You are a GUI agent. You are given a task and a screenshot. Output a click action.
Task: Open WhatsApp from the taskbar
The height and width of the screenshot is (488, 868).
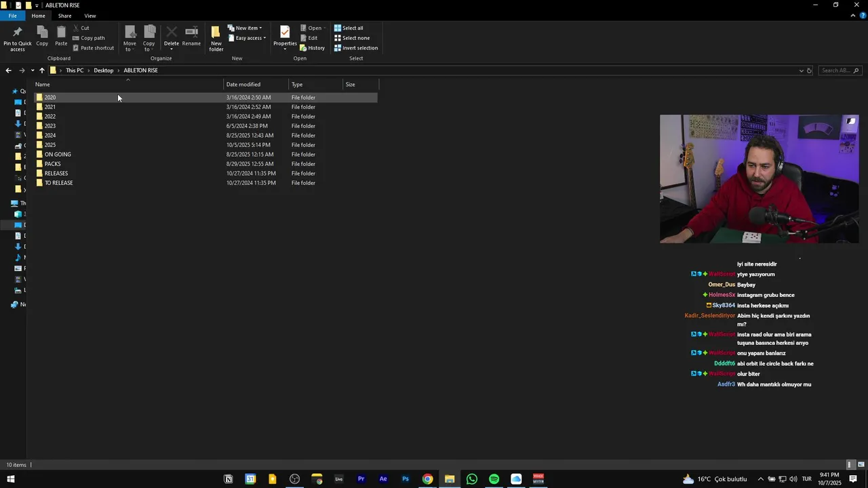(472, 479)
